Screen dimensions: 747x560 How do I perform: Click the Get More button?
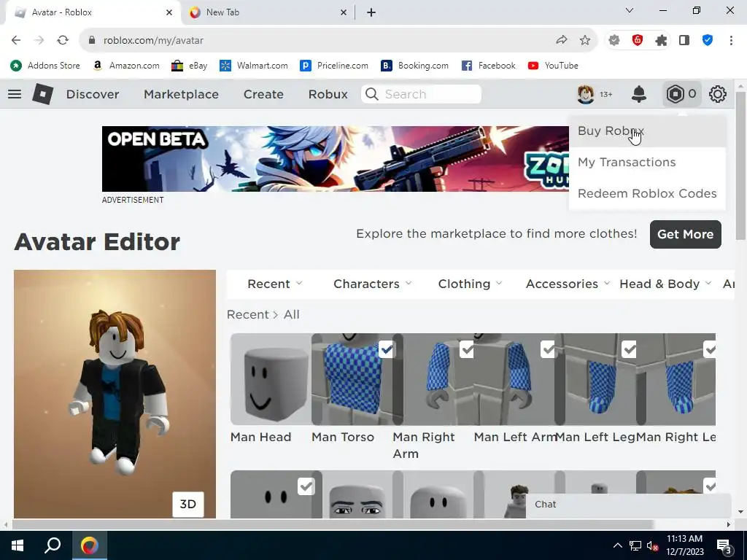(x=685, y=234)
